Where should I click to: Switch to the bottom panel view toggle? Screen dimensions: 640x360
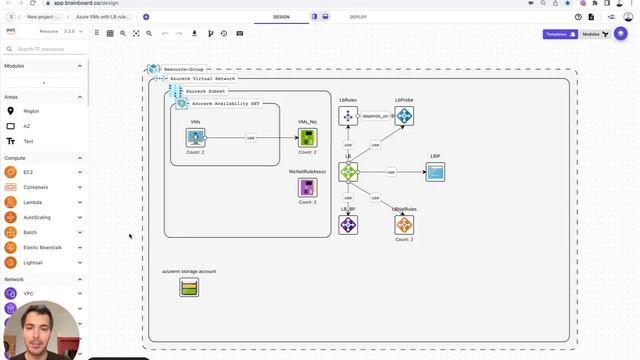(325, 17)
